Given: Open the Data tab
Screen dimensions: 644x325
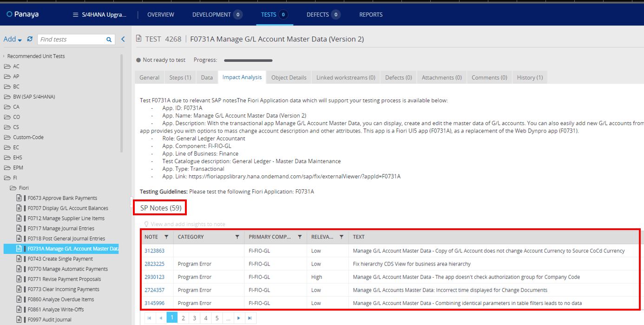Looking at the screenshot, I should [207, 78].
